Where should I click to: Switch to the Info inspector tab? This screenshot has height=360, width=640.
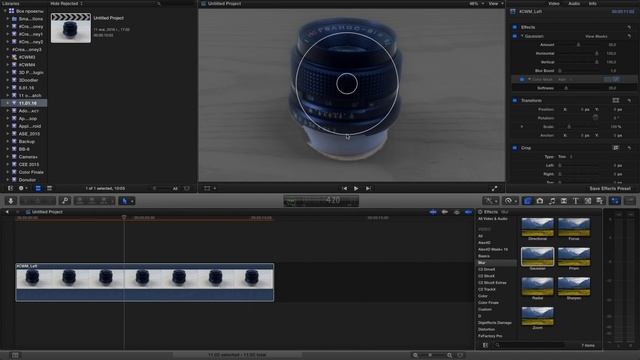pyautogui.click(x=593, y=4)
